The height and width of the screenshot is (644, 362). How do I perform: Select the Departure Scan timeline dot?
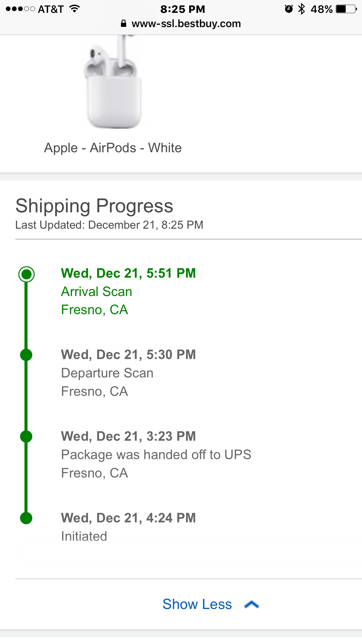(x=26, y=355)
